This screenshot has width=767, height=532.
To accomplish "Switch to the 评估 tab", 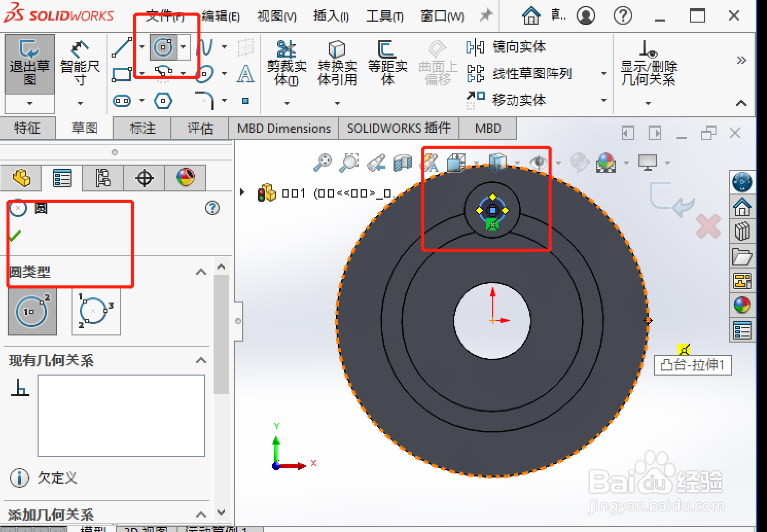I will 200,128.
